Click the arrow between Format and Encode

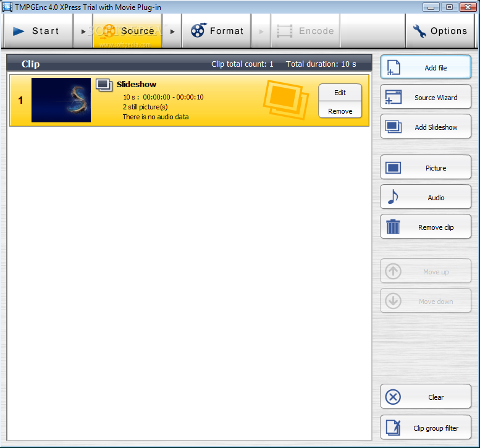[261, 32]
